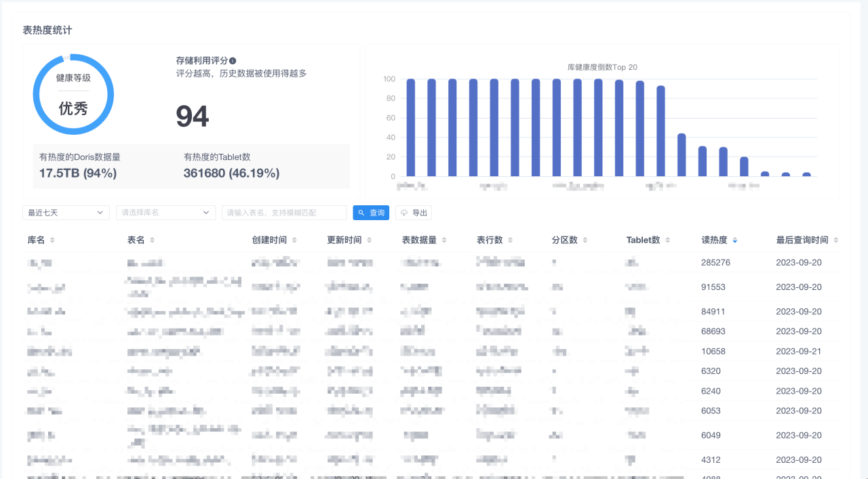Click read heat value 91553
868x479 pixels.
713,287
